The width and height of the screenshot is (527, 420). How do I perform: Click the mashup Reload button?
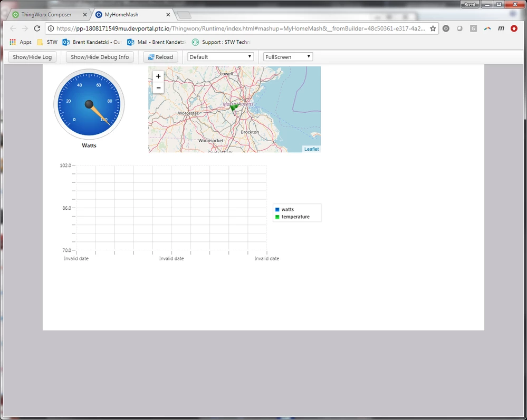pos(161,57)
